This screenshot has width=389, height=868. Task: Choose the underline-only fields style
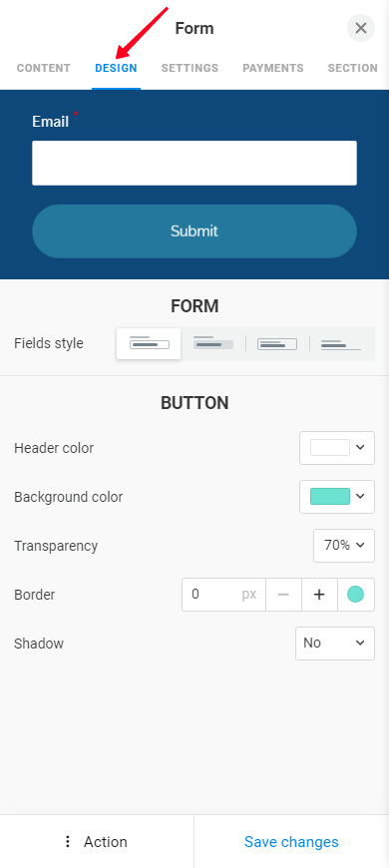(x=341, y=344)
